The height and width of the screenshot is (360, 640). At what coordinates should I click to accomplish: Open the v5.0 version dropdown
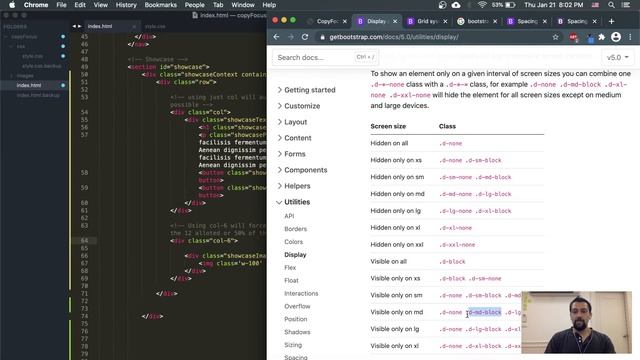coord(617,58)
